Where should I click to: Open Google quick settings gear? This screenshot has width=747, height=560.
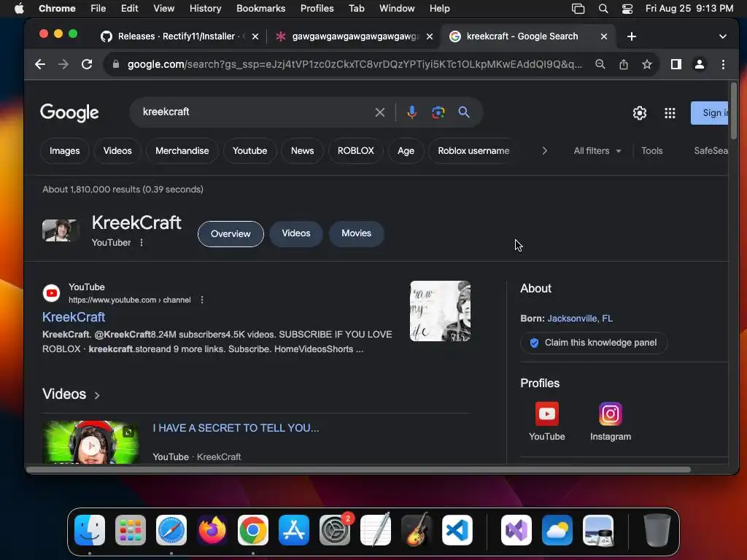coord(639,113)
